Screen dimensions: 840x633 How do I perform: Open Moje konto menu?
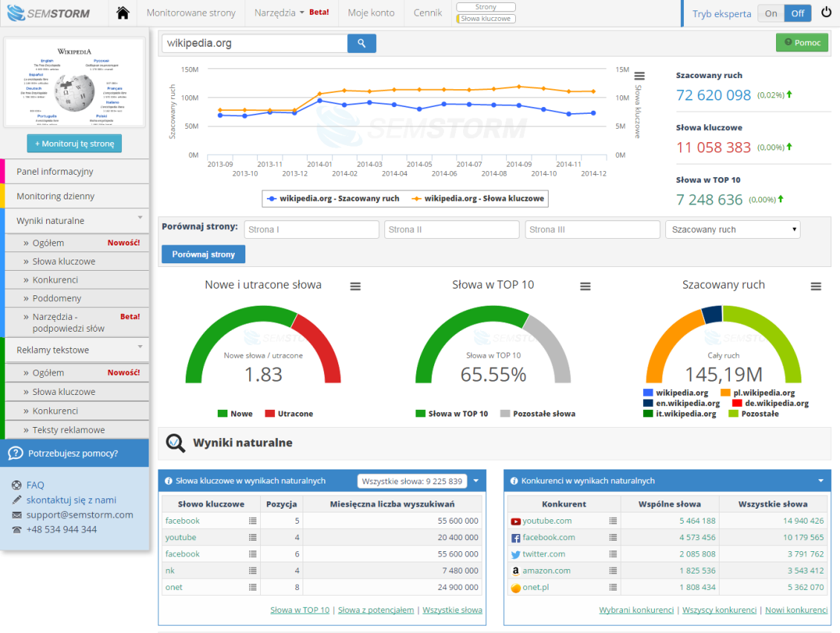coord(371,13)
